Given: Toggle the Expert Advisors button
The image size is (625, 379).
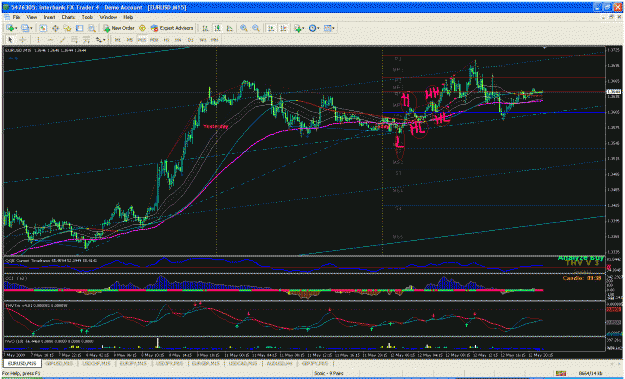Looking at the screenshot, I should click(172, 28).
